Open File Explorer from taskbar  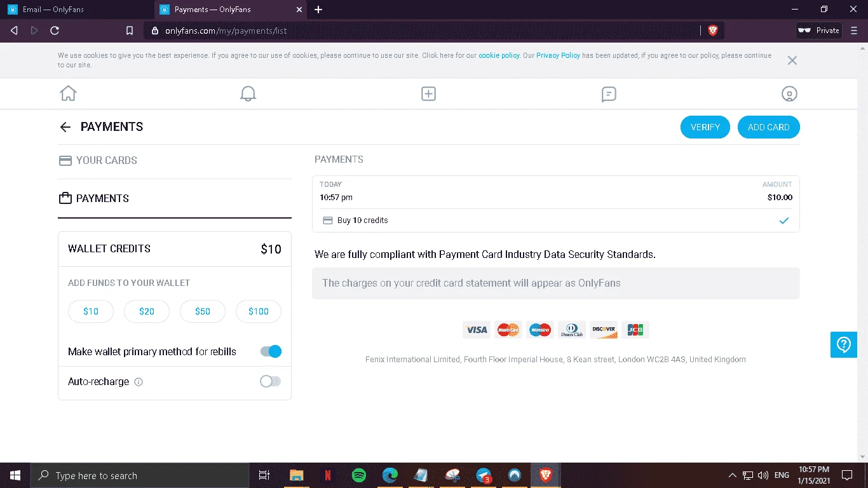(x=297, y=475)
